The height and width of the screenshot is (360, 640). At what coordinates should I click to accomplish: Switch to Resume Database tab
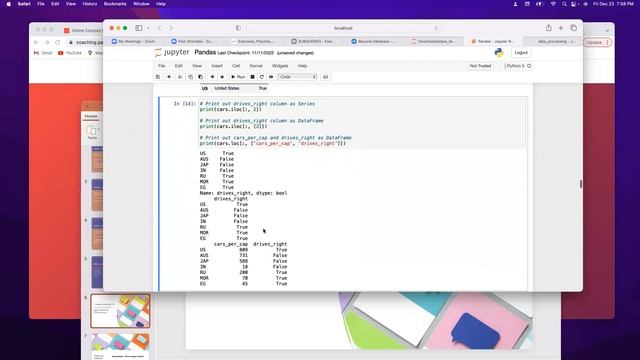coord(374,41)
